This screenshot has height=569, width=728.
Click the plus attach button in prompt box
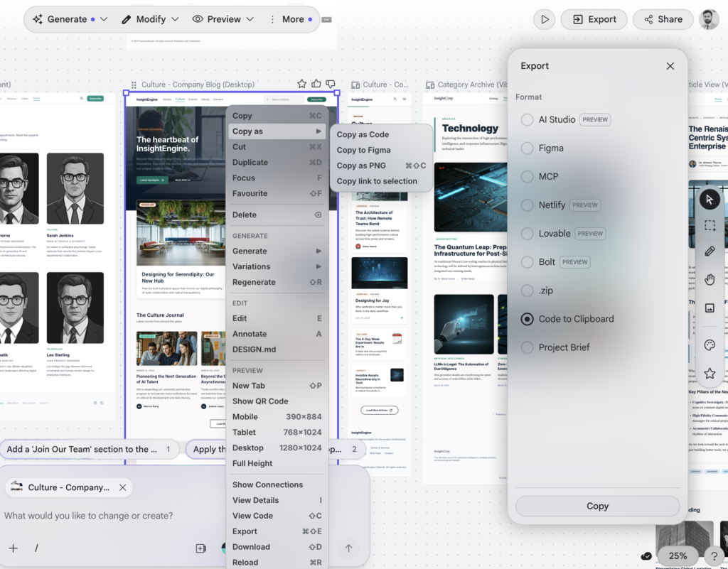coord(13,548)
